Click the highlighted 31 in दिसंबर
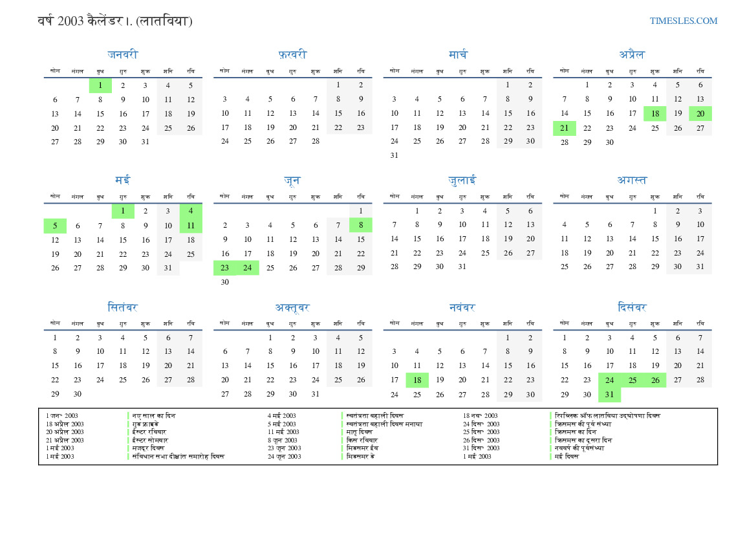The width and height of the screenshot is (756, 535). coord(609,395)
